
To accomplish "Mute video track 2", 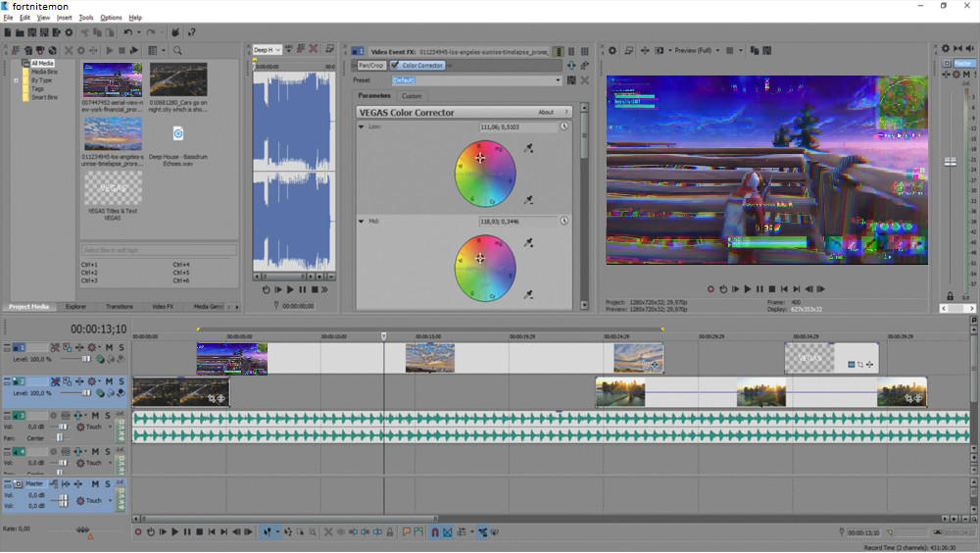I will pos(109,381).
